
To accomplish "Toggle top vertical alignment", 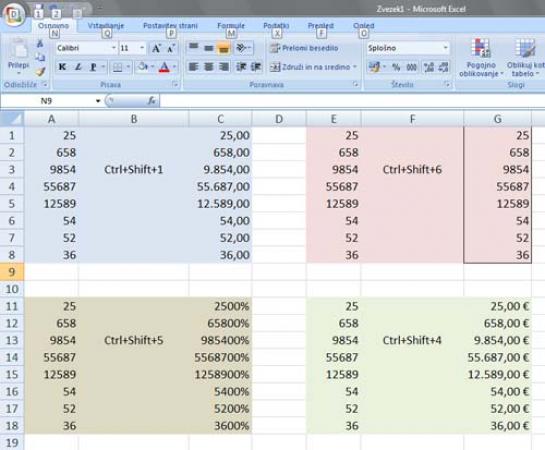I will 193,48.
